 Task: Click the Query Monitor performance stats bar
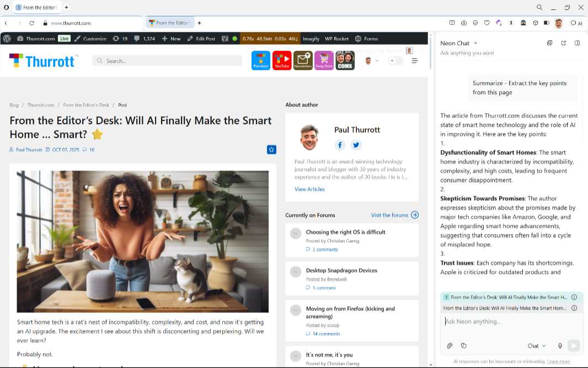(270, 39)
